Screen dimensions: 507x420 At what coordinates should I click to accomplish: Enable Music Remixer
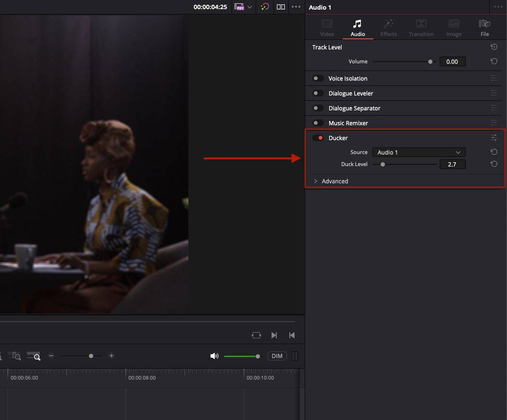point(317,123)
